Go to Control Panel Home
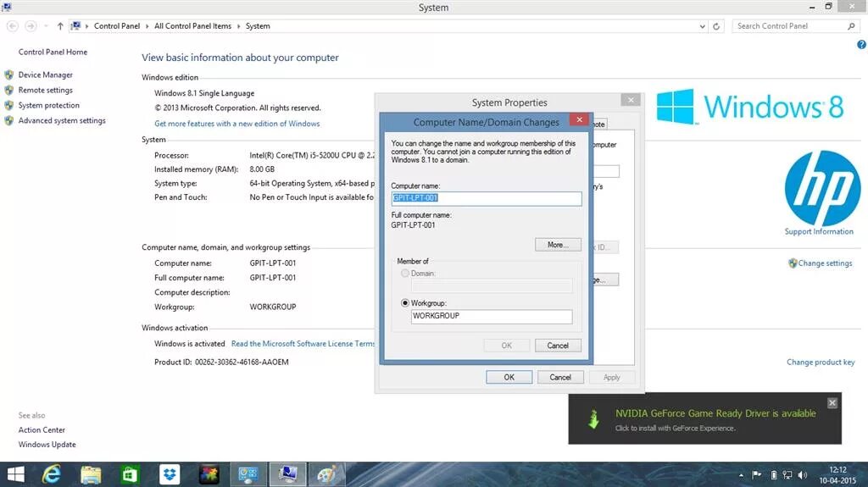 coord(53,52)
